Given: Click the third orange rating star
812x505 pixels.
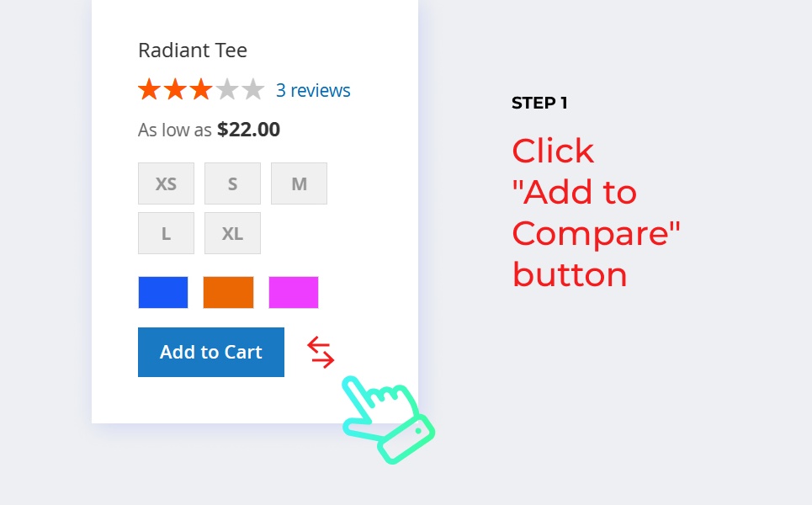Looking at the screenshot, I should point(201,89).
